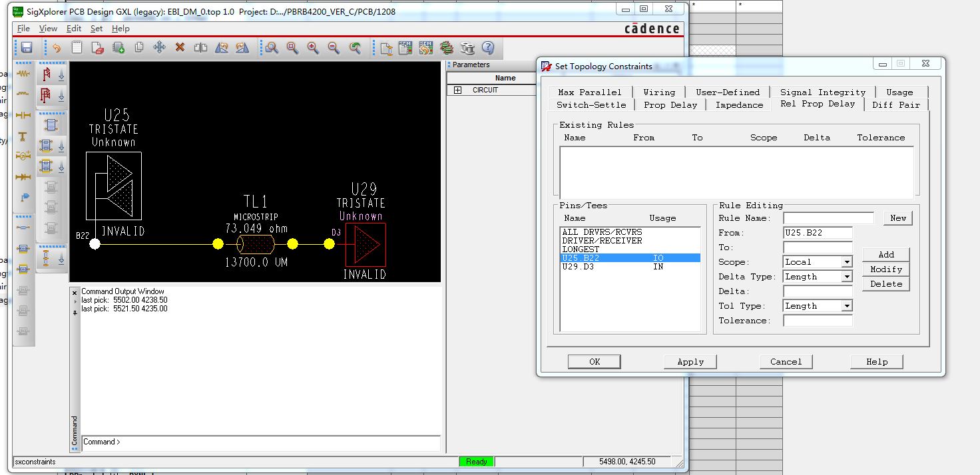Click the Cancel button
This screenshot has height=475, width=980.
[x=786, y=361]
